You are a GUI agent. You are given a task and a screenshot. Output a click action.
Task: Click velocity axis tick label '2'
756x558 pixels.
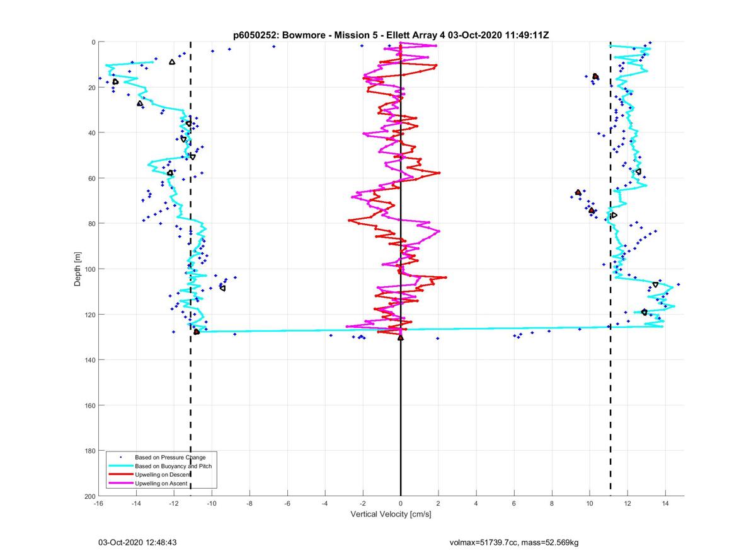coord(438,504)
